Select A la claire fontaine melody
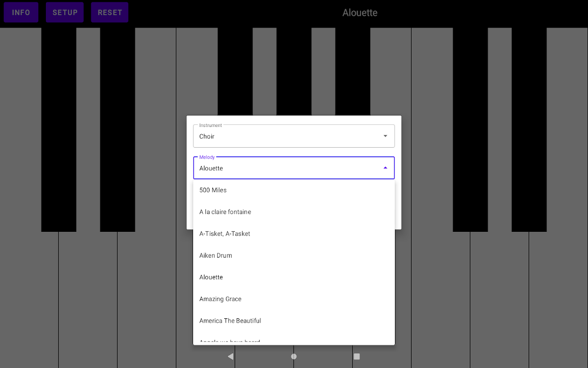 click(294, 212)
